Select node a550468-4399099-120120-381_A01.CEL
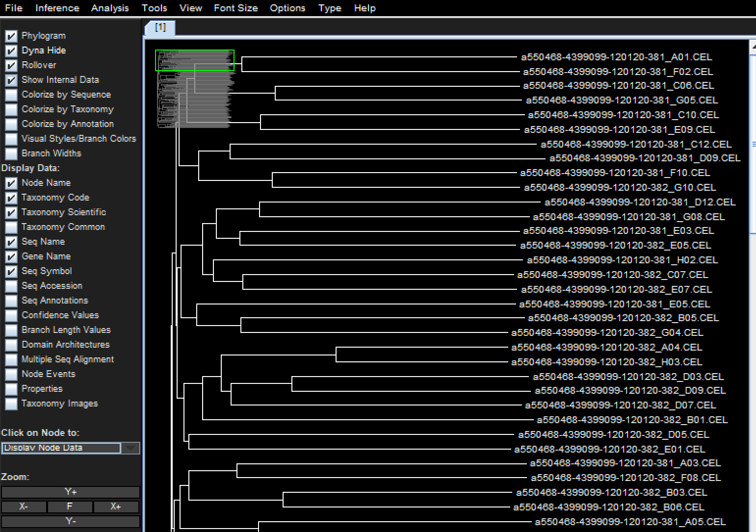756x532 pixels. point(617,57)
